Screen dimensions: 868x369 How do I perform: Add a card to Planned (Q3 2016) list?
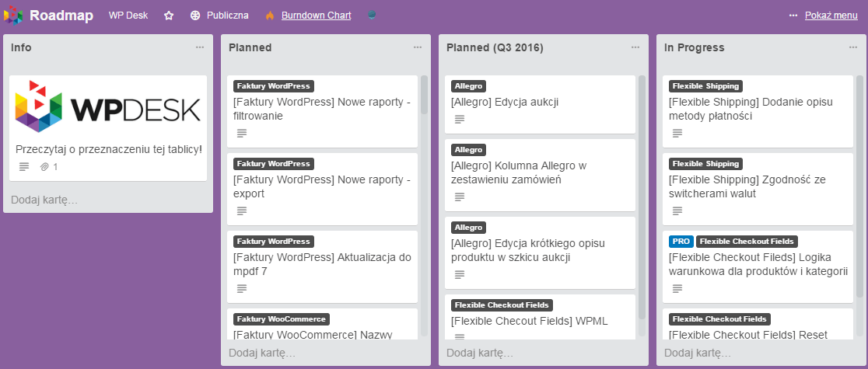pos(480,353)
